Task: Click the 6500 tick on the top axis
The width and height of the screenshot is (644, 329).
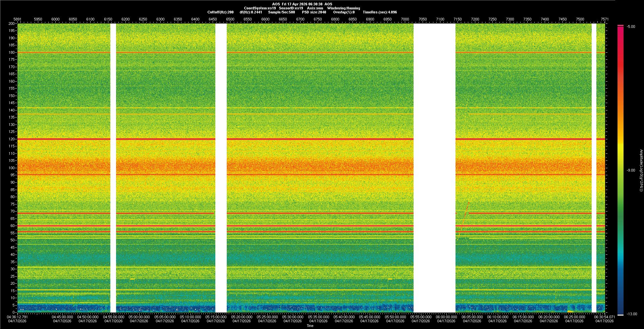Action: [230, 19]
